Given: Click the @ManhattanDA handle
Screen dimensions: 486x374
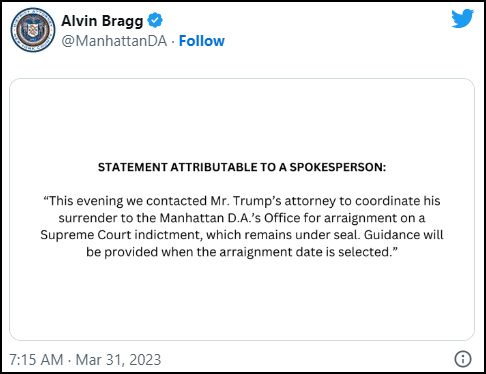Looking at the screenshot, I should point(114,41).
